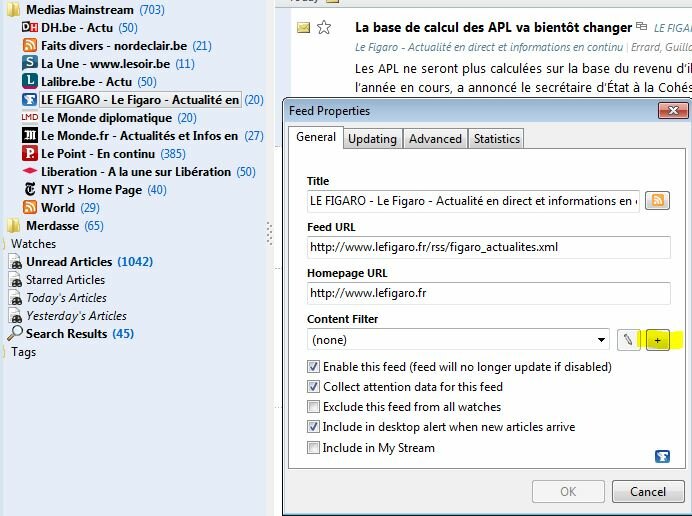The height and width of the screenshot is (516, 692).
Task: Click the Cancel button
Action: pos(648,491)
